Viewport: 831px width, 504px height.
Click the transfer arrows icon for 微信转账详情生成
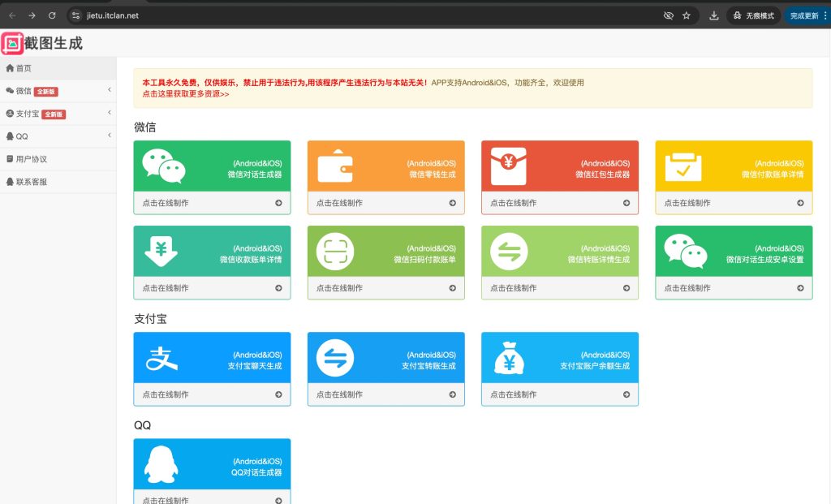coord(509,252)
